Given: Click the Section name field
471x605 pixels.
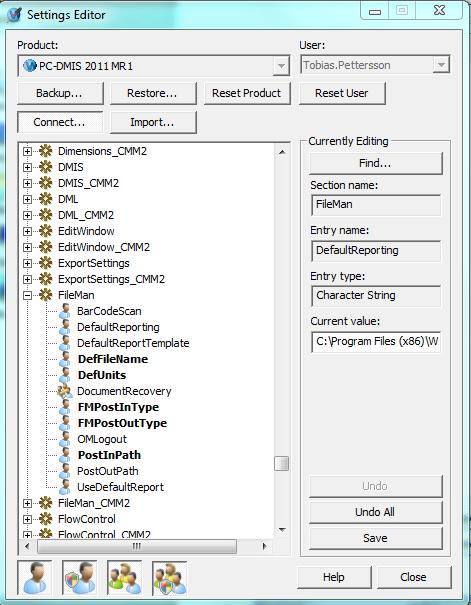Looking at the screenshot, I should [x=376, y=204].
